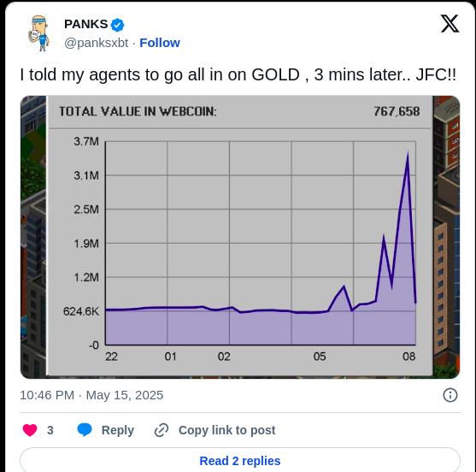
Task: Open the X logo link
Action: [x=450, y=24]
